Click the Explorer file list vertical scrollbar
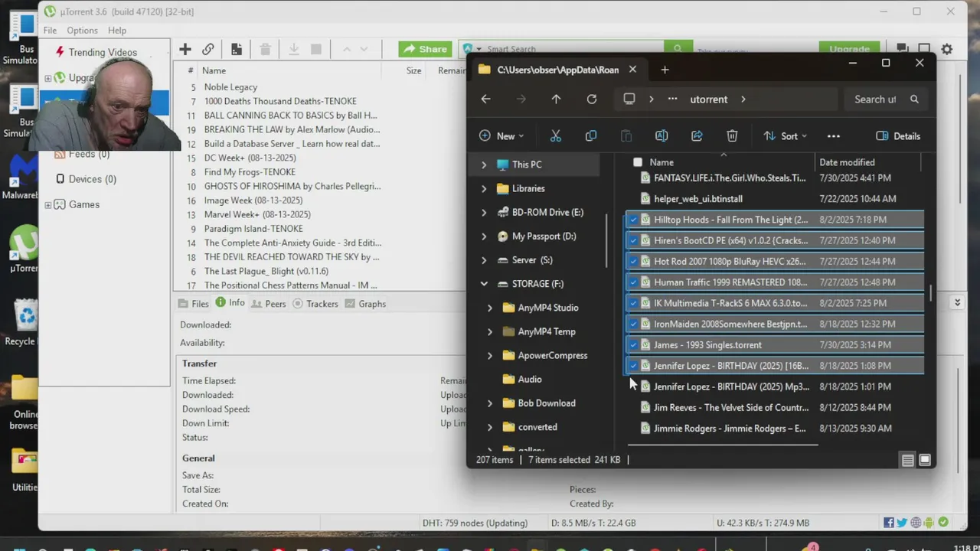980x551 pixels. [x=931, y=295]
